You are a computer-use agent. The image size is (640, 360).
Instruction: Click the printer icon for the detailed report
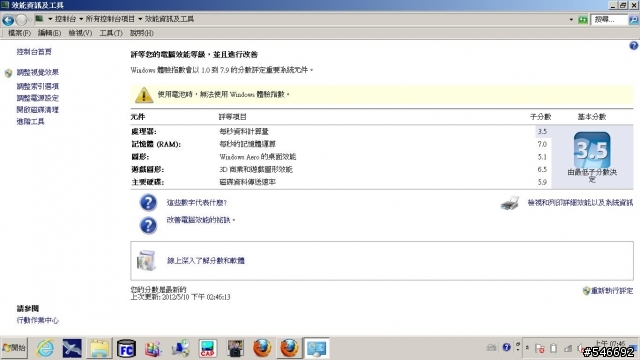point(510,202)
